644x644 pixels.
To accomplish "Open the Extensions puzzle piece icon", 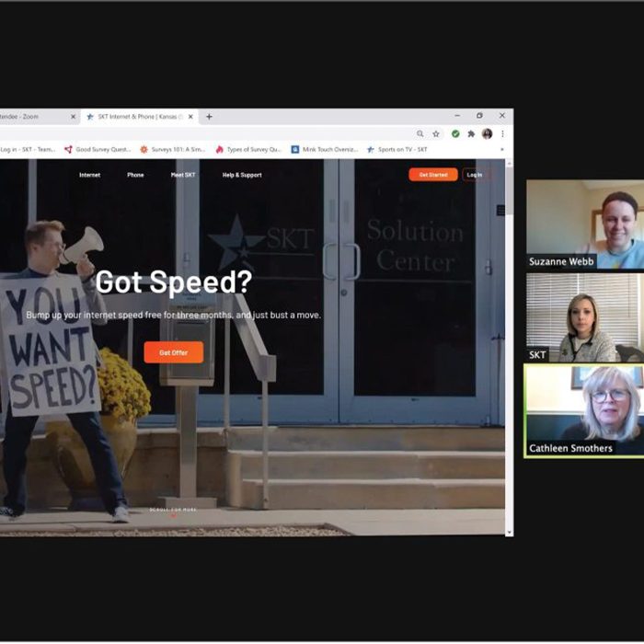I will [471, 133].
